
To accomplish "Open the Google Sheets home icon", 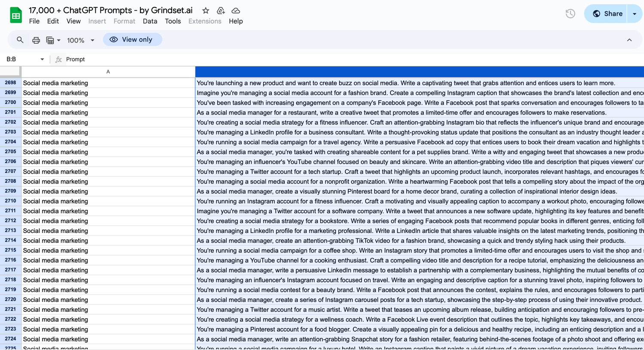I will pos(16,15).
